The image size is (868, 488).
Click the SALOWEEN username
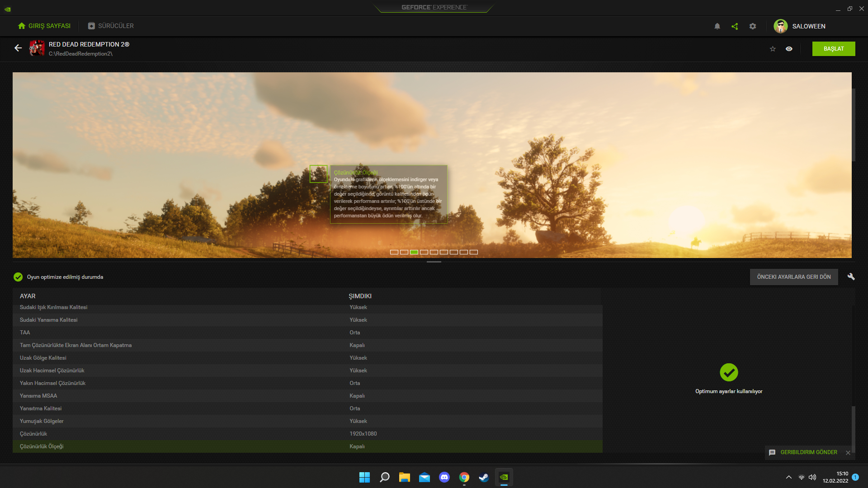[x=809, y=26]
